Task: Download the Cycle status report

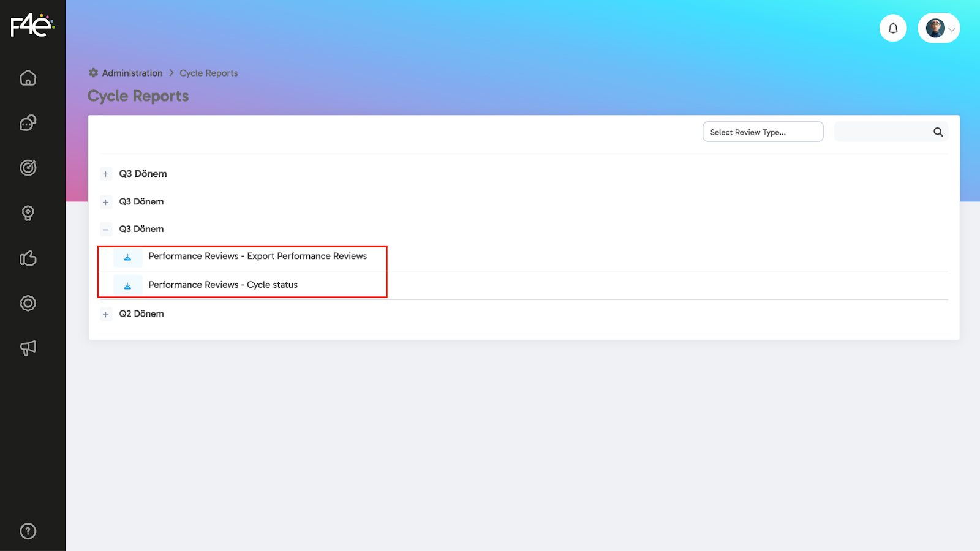Action: (x=127, y=285)
